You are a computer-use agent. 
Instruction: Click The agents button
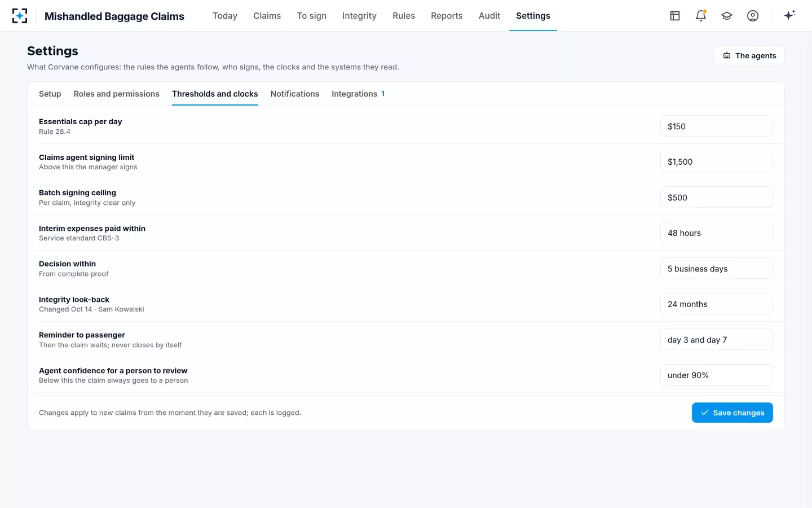tap(749, 55)
